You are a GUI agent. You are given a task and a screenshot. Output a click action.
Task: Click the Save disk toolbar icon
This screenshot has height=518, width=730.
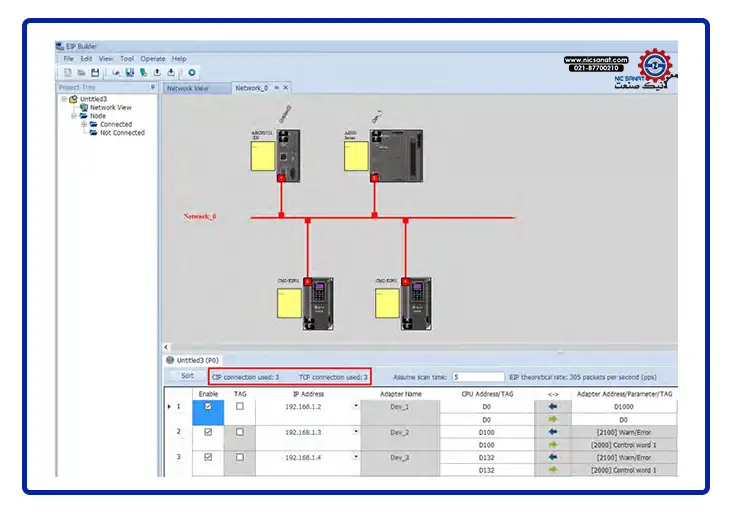(94, 72)
